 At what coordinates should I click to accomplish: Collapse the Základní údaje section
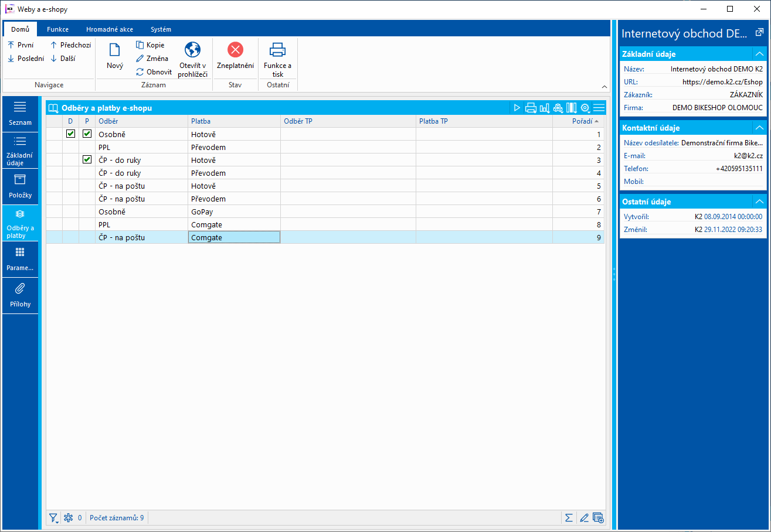point(759,54)
